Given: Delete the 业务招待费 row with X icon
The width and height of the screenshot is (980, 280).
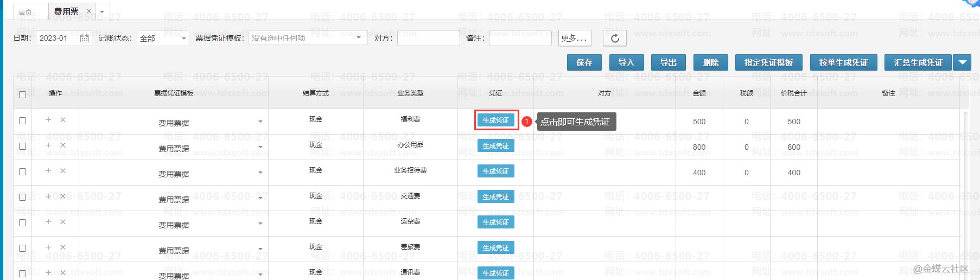Looking at the screenshot, I should tap(63, 171).
